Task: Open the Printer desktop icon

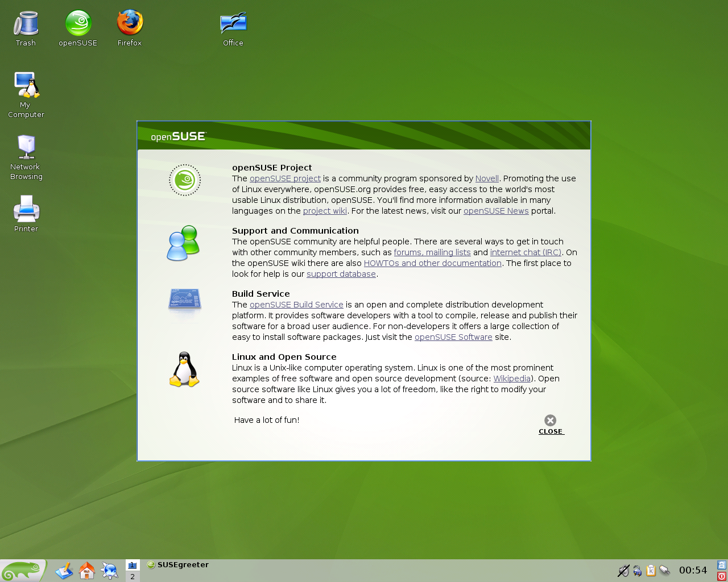Action: (x=26, y=214)
